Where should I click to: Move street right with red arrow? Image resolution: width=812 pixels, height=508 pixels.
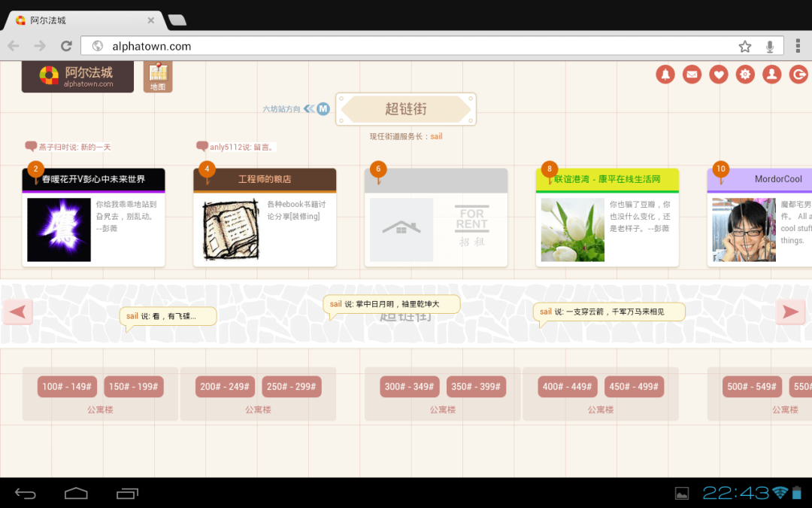coord(790,312)
